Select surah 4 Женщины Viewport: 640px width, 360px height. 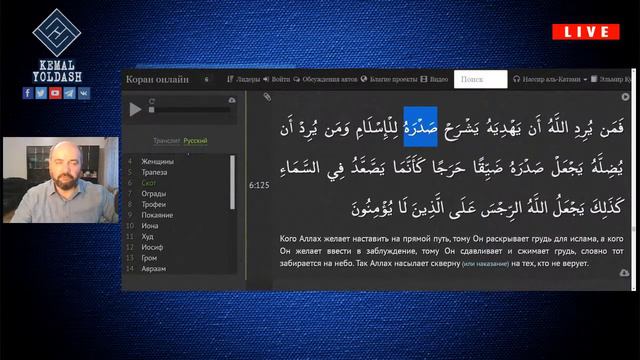click(158, 162)
